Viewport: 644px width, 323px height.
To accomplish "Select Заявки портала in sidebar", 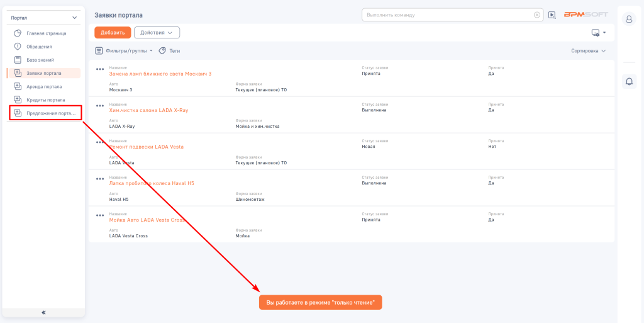I will 43,73.
